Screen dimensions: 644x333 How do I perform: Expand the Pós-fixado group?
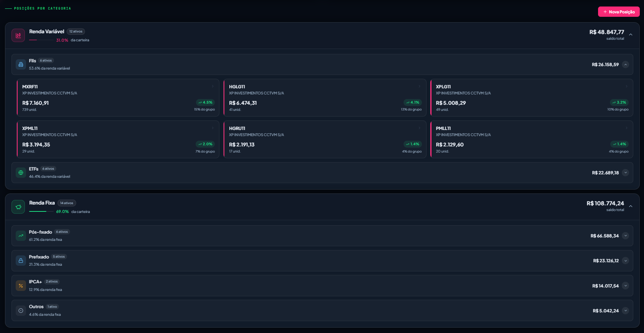(626, 236)
